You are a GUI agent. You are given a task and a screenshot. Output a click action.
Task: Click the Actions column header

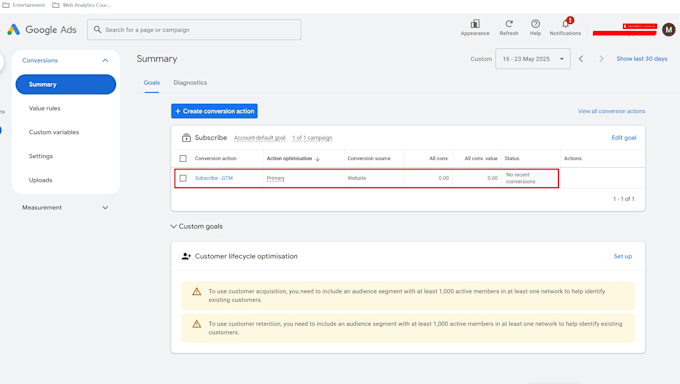click(x=572, y=159)
